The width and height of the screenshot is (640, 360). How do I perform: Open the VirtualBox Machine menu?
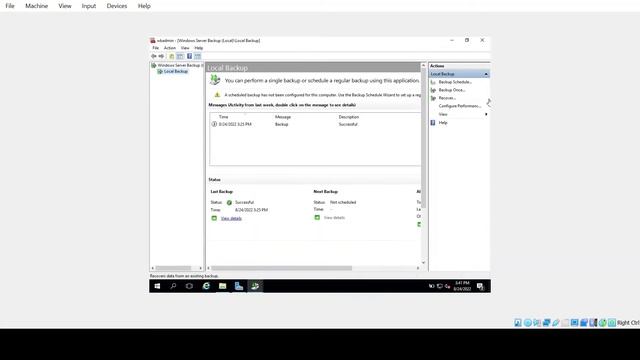(36, 6)
